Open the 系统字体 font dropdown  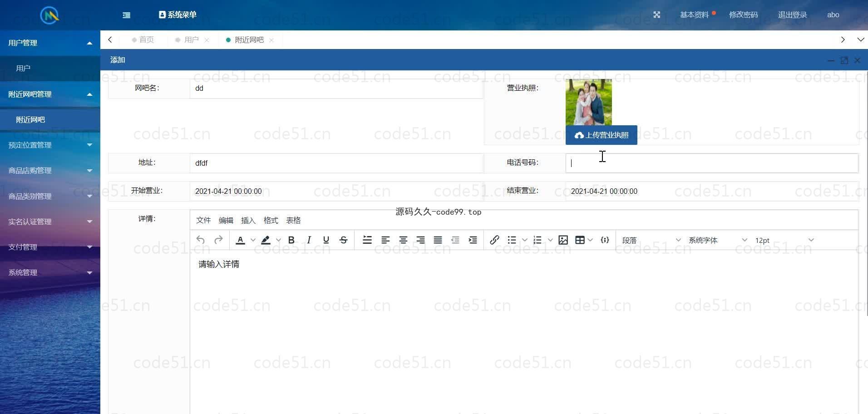pyautogui.click(x=717, y=240)
